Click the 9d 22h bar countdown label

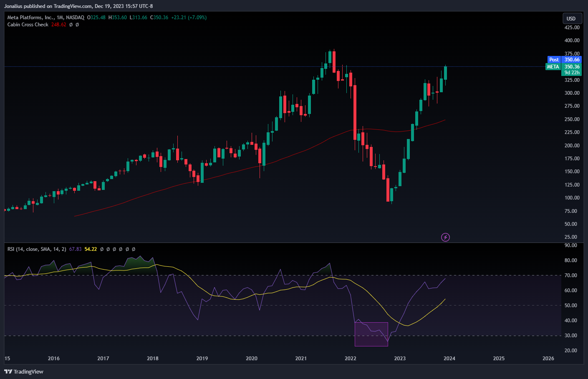(572, 73)
